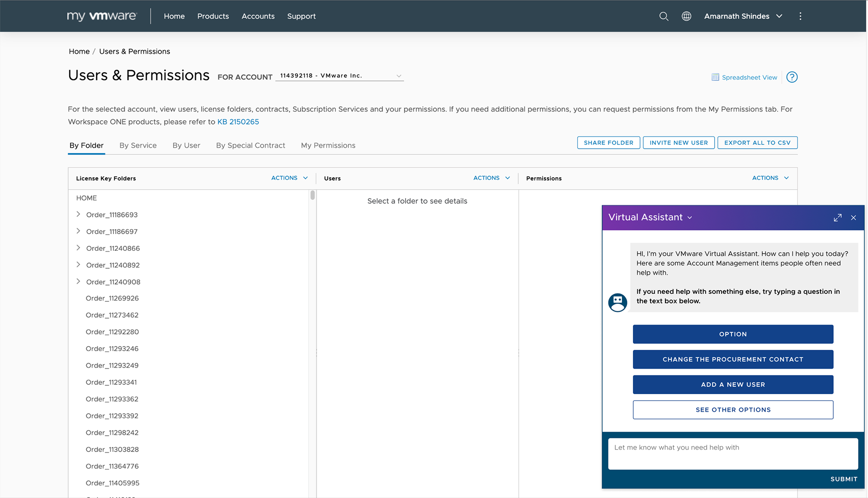Select folder Order_11293362
Screen dimensions: 868x498
(x=112, y=399)
